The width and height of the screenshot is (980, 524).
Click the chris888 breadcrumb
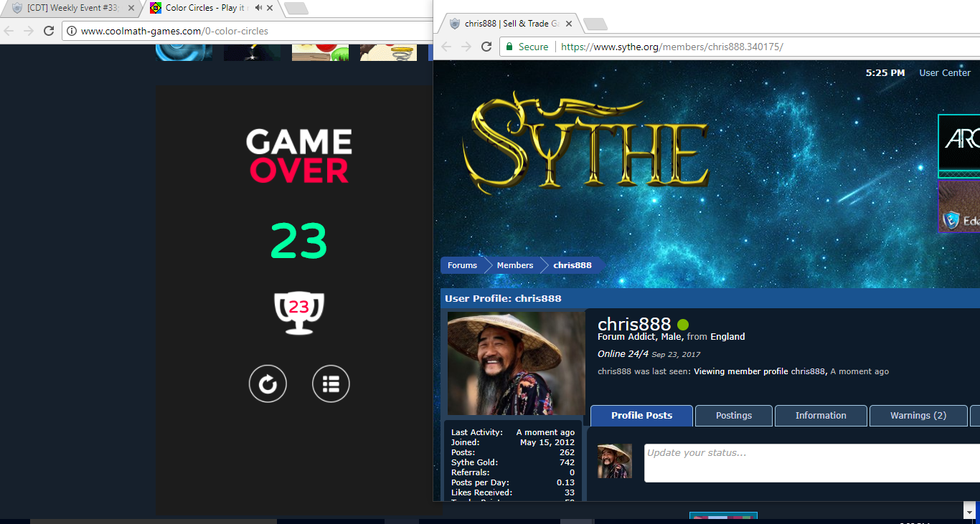tap(573, 265)
